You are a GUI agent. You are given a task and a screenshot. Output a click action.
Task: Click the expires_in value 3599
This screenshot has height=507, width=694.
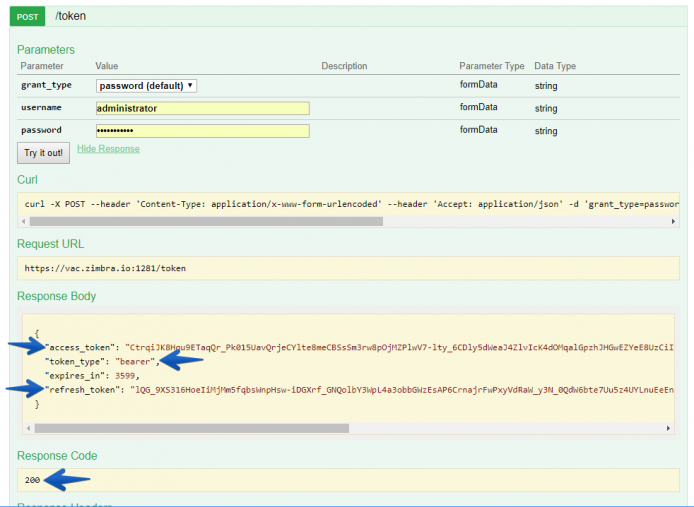(125, 376)
